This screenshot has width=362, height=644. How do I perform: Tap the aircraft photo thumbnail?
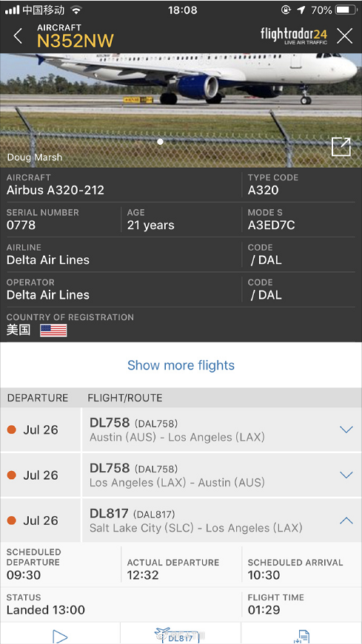coord(181,110)
